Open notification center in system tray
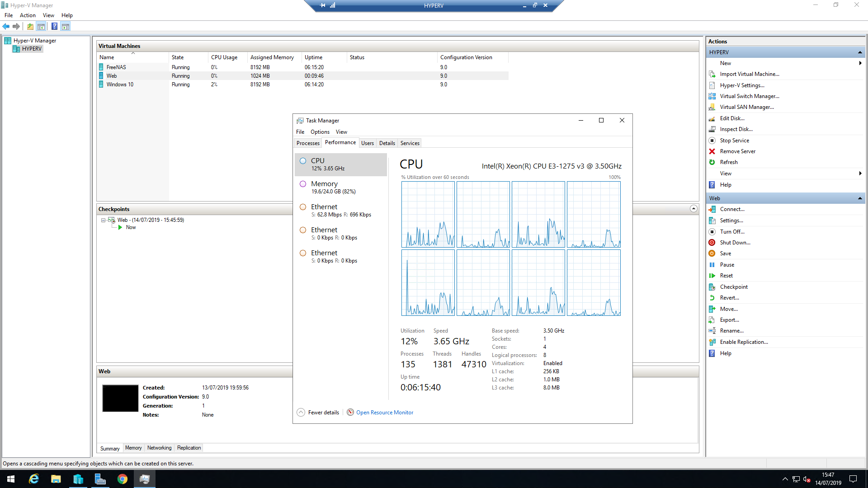The image size is (868, 488). (853, 479)
